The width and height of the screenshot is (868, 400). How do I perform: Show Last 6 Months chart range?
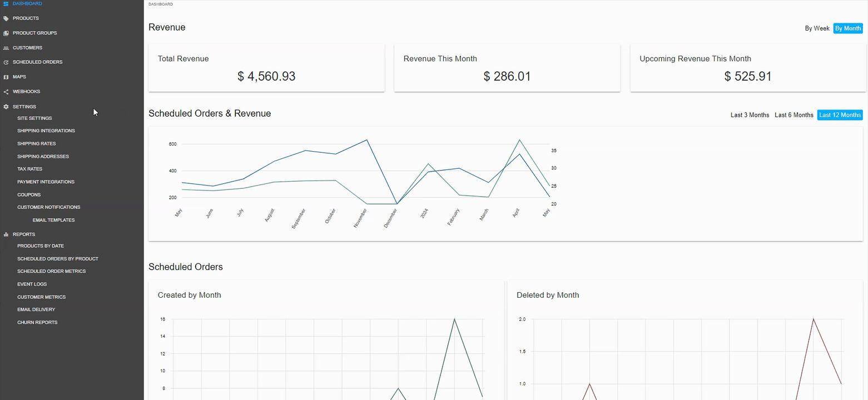[794, 115]
